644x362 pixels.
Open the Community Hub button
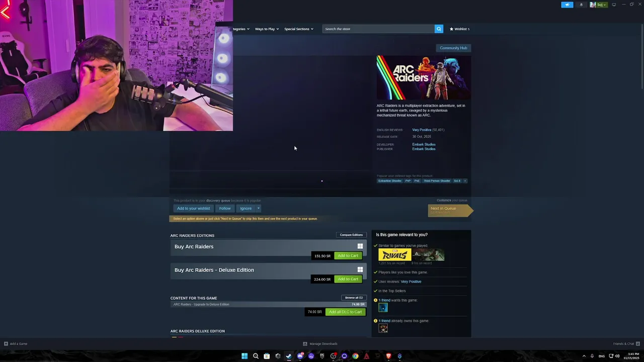pos(453,48)
